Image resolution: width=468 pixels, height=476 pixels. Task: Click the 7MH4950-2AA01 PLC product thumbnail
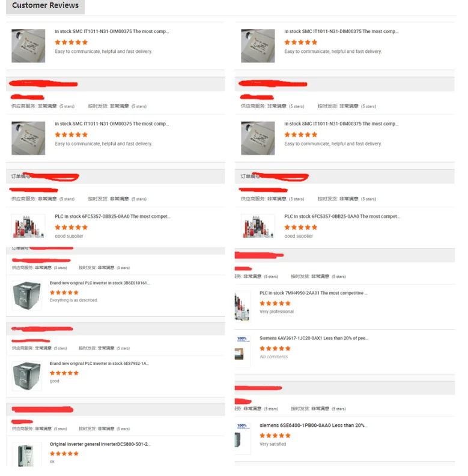[243, 306]
